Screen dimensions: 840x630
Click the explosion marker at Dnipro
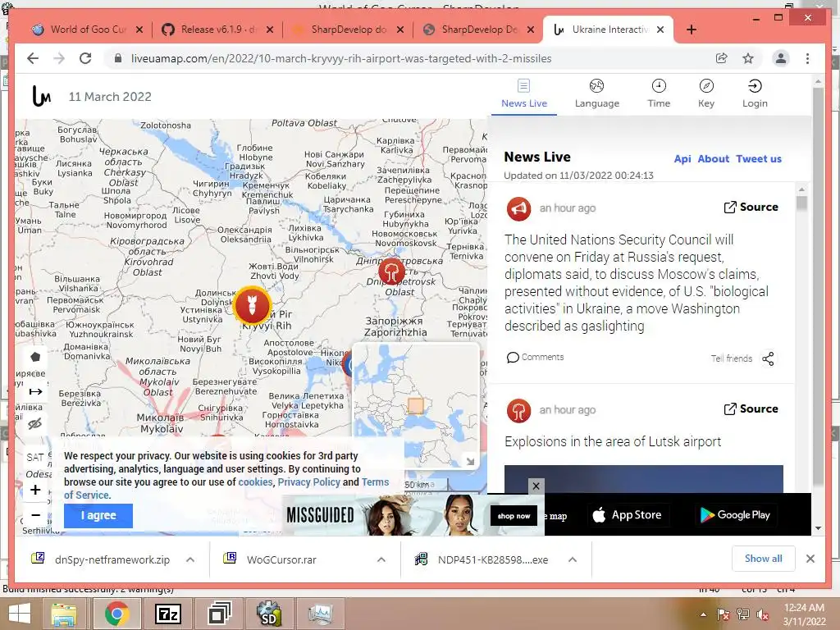point(391,271)
